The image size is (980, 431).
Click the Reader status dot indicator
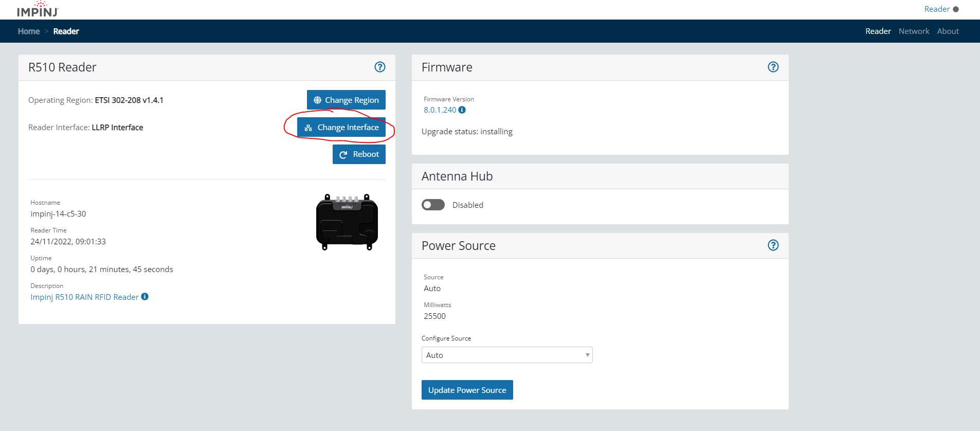[x=956, y=9]
